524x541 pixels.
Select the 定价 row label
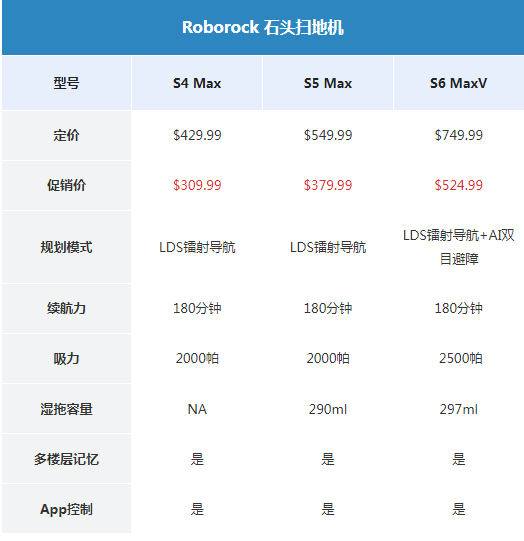coord(66,135)
